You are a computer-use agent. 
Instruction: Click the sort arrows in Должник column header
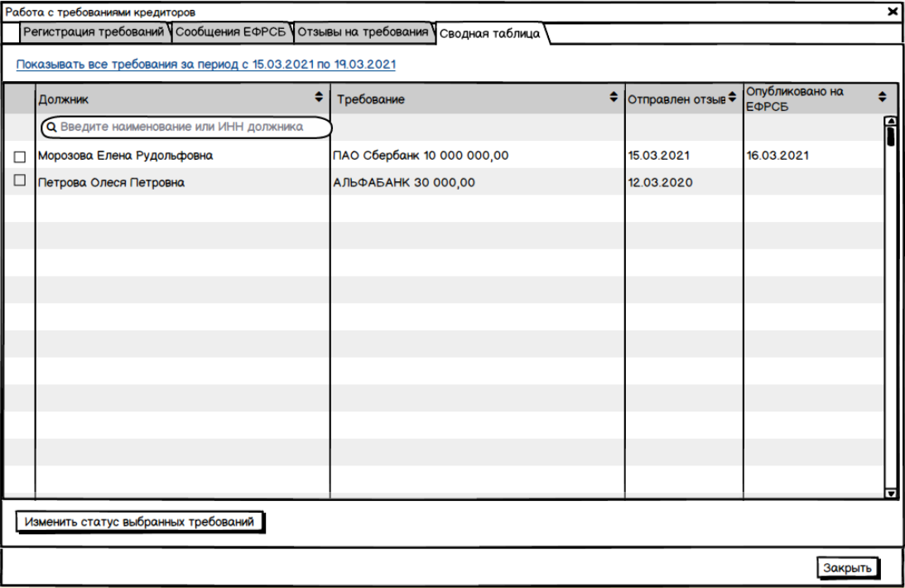pos(320,98)
